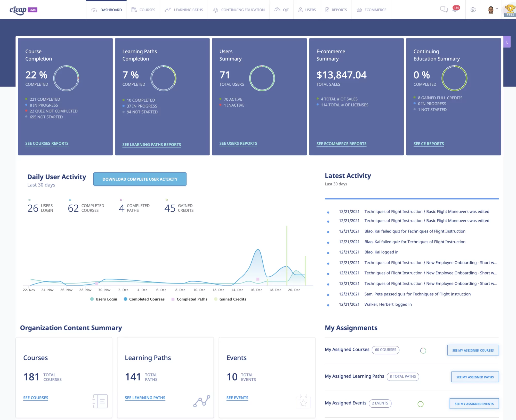Viewport: 516px width, 420px height.
Task: Click the Courses card document icon
Action: pos(100,401)
